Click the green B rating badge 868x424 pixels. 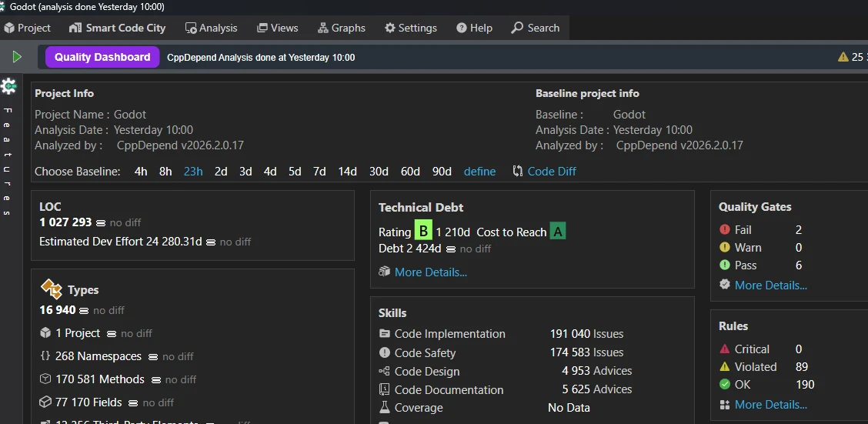tap(423, 232)
